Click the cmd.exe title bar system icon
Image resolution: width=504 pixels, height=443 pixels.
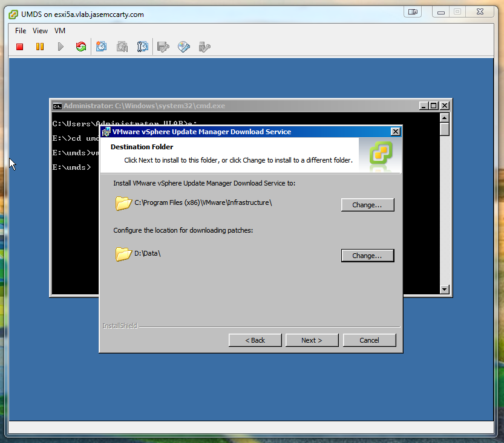click(x=57, y=106)
